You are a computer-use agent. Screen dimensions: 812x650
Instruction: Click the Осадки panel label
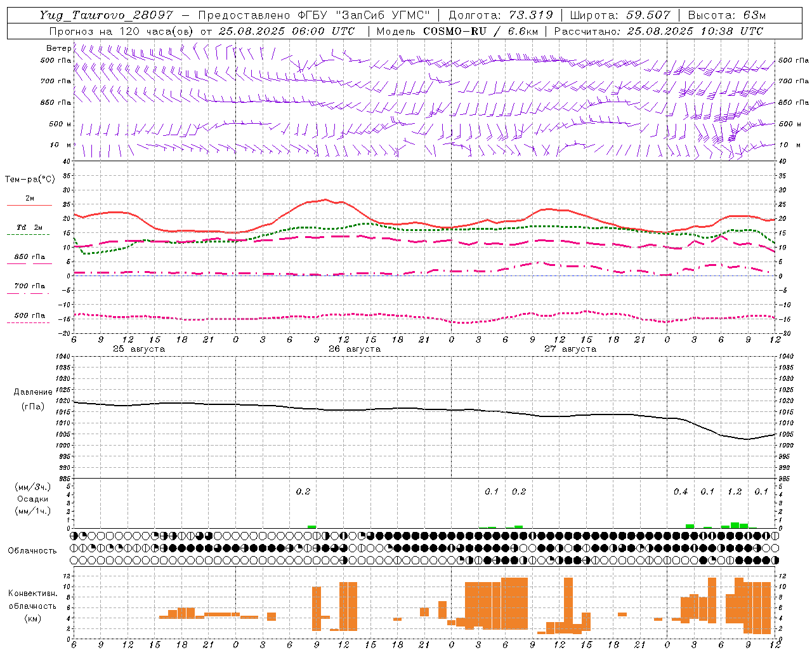tap(33, 499)
